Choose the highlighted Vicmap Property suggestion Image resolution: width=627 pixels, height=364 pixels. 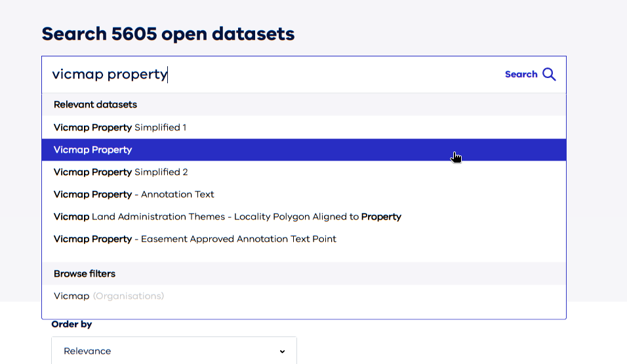(x=304, y=150)
